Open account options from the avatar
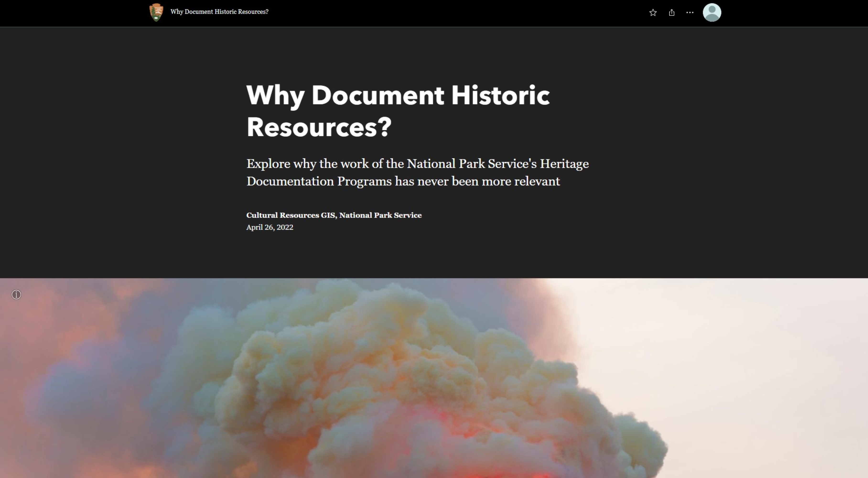868x478 pixels. point(712,12)
